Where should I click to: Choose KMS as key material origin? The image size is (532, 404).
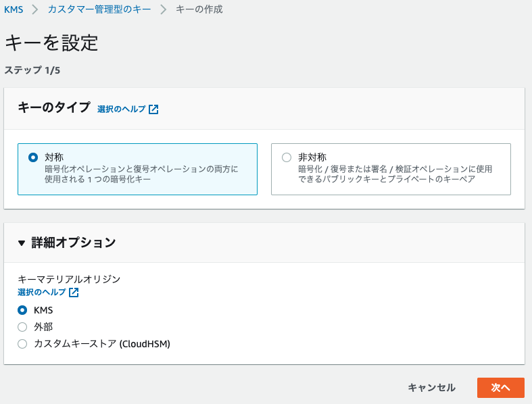click(22, 310)
